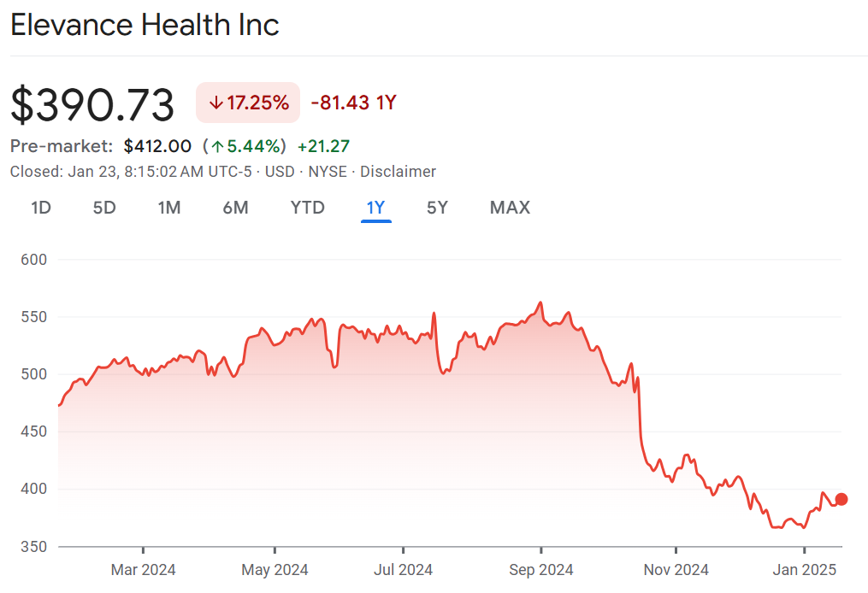
Task: Select the YTD tab
Action: (307, 208)
